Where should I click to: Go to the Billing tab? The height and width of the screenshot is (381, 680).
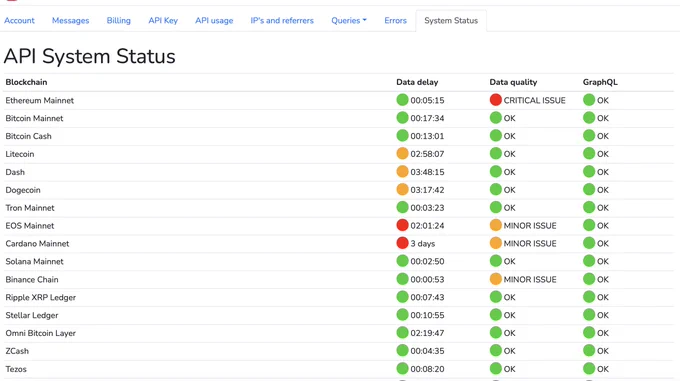click(x=118, y=20)
